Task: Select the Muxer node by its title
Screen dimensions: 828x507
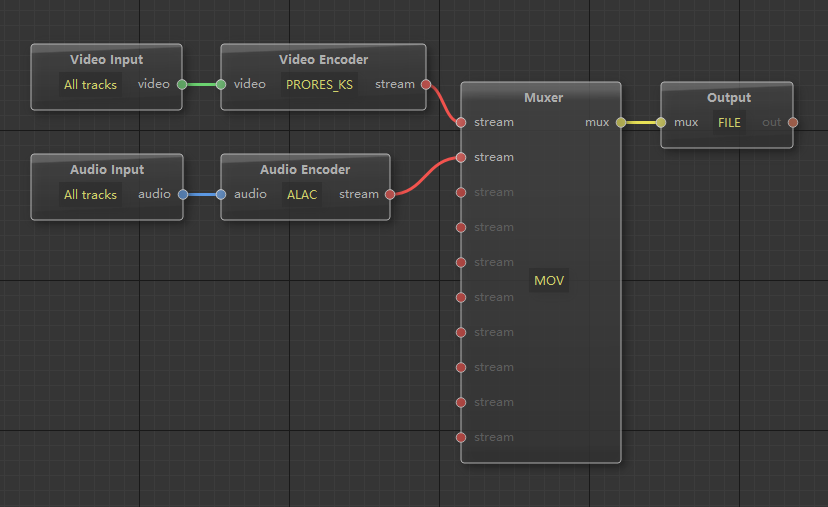Action: pos(543,98)
